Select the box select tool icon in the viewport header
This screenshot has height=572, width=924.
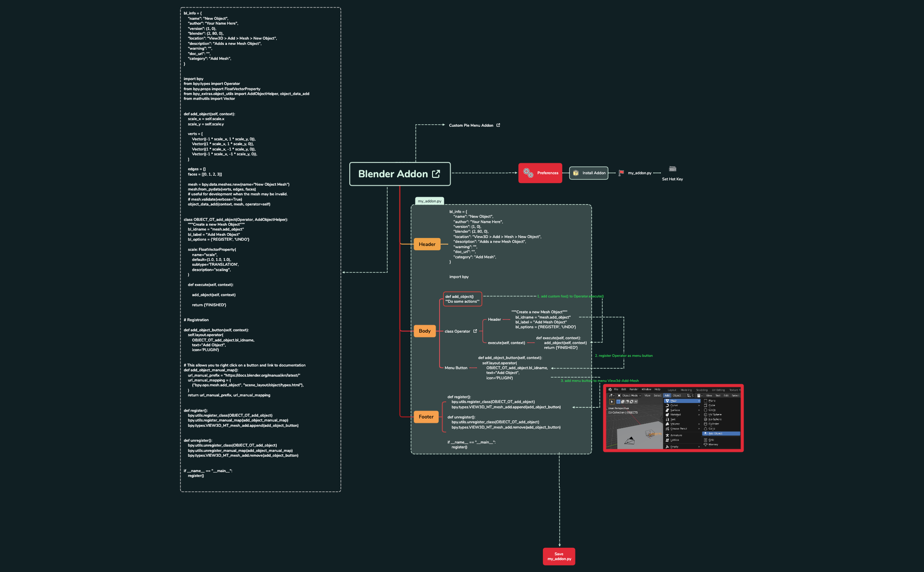[619, 401]
